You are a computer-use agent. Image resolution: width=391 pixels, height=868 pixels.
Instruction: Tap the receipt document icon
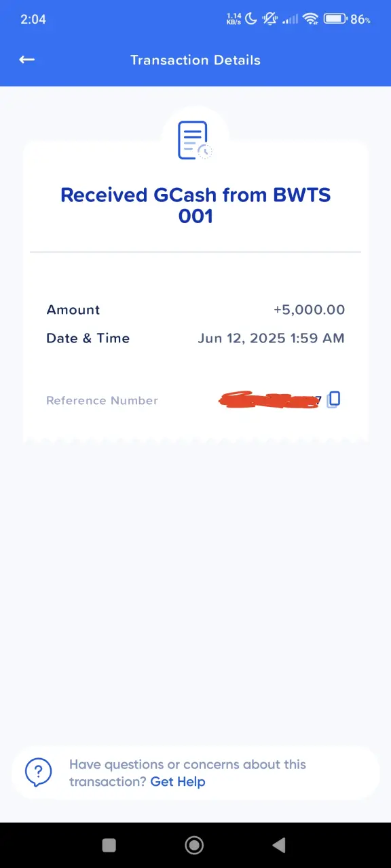(195, 140)
